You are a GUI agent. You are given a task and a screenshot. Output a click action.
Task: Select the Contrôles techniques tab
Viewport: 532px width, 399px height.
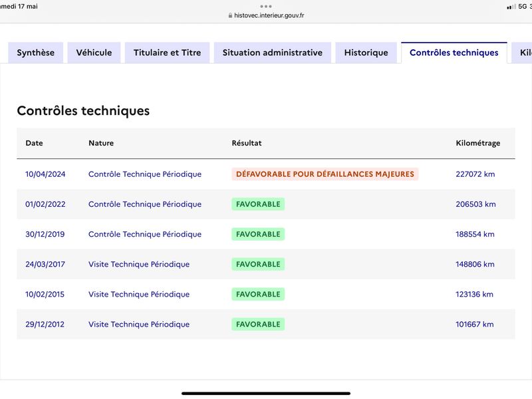click(x=454, y=53)
